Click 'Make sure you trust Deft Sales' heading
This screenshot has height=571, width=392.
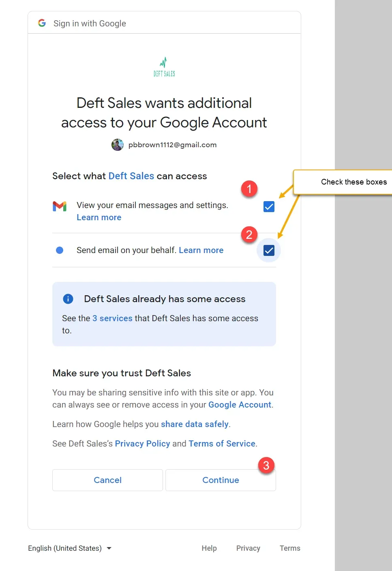tap(122, 373)
